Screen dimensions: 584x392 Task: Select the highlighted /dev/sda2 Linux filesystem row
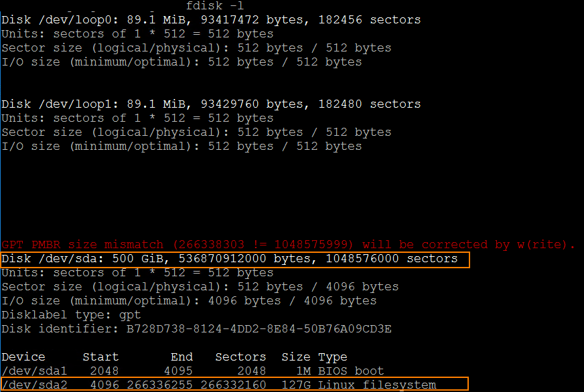(x=234, y=384)
